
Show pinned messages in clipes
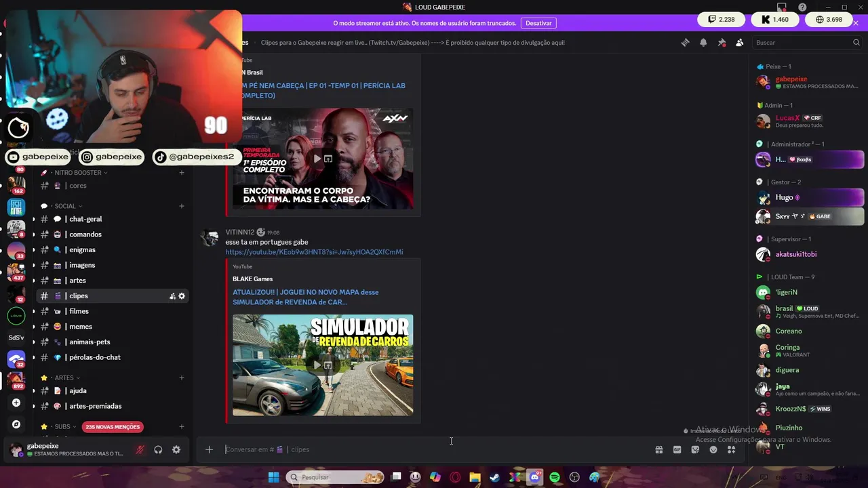tap(722, 42)
